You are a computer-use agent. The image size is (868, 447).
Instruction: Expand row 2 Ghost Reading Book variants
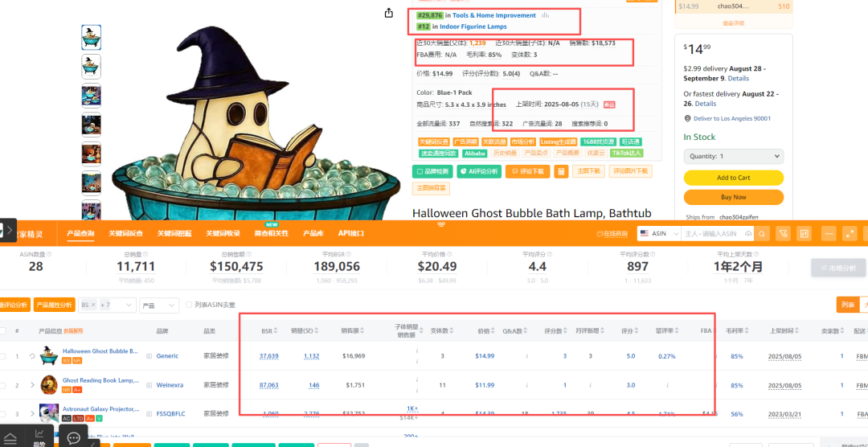[32, 385]
